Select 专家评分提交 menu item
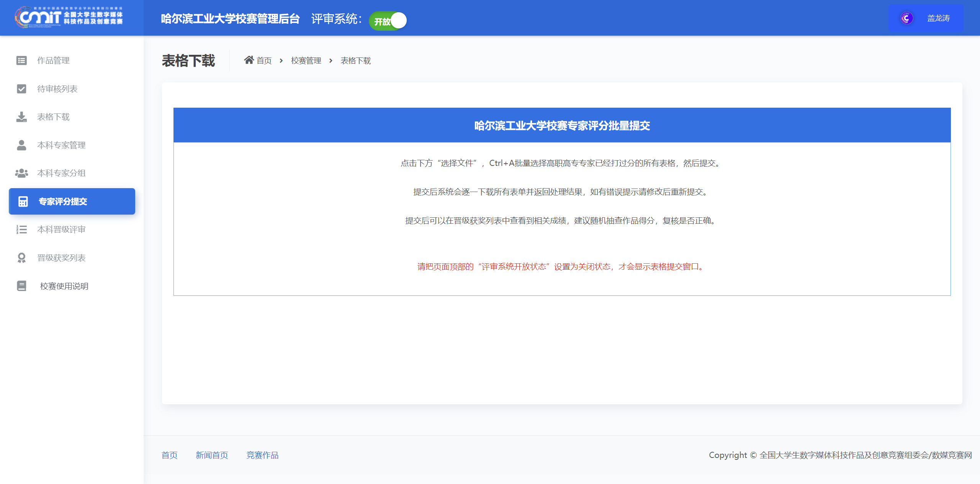Screen dimensions: 980x484 click(72, 201)
